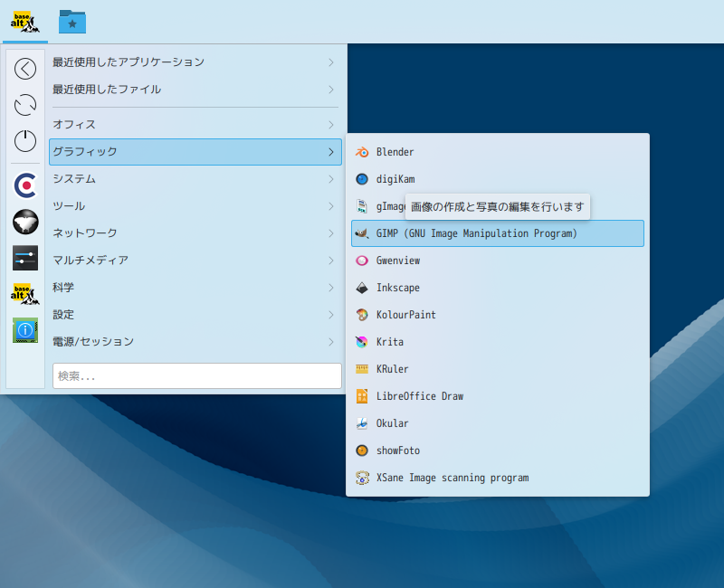Expand the マルチメディア chevron arrow
The image size is (724, 588).
click(331, 261)
